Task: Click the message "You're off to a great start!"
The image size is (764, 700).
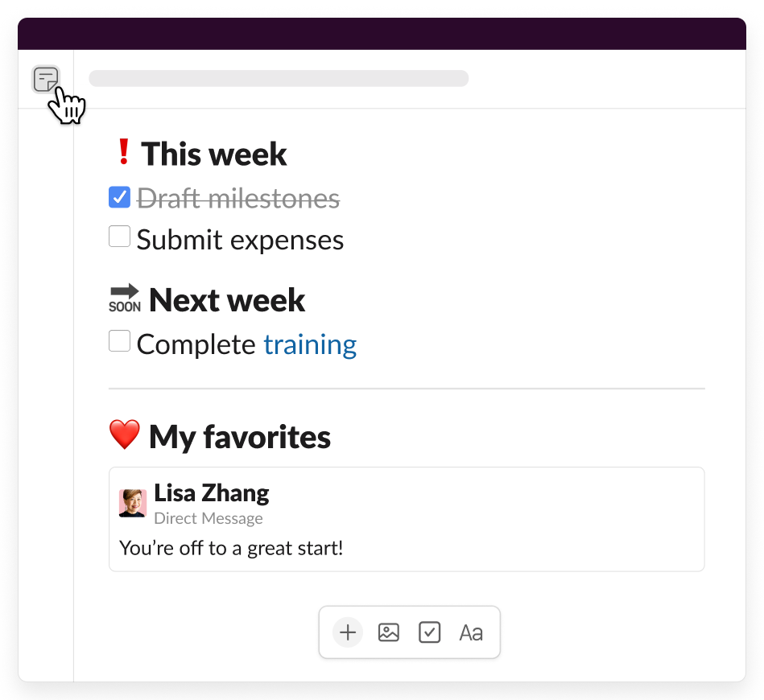Action: [x=231, y=549]
